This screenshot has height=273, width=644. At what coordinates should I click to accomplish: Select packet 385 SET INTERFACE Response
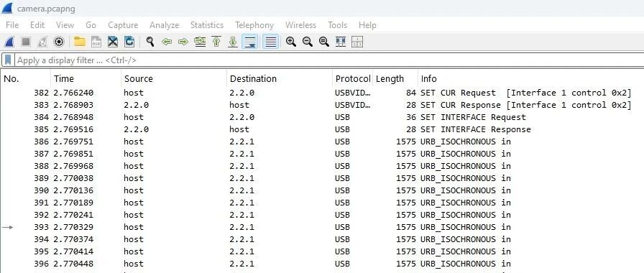[x=322, y=129]
